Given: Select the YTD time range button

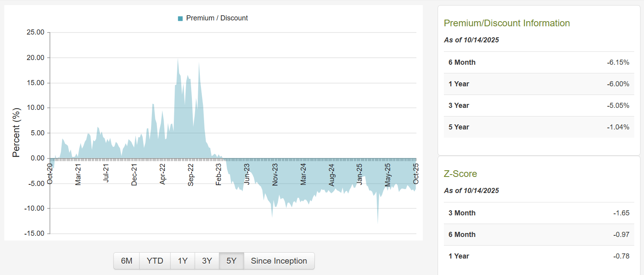Looking at the screenshot, I should coord(155,260).
